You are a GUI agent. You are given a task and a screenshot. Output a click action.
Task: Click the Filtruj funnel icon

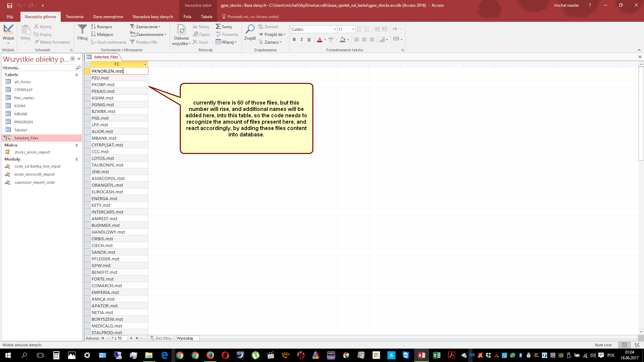tap(82, 29)
